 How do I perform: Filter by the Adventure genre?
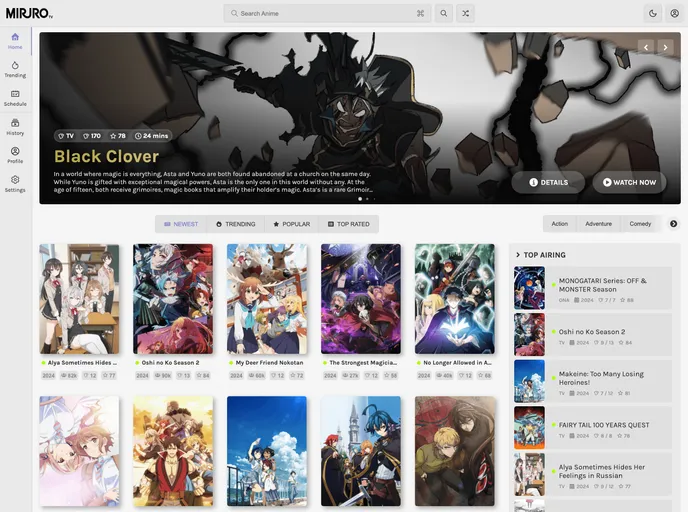coord(598,224)
